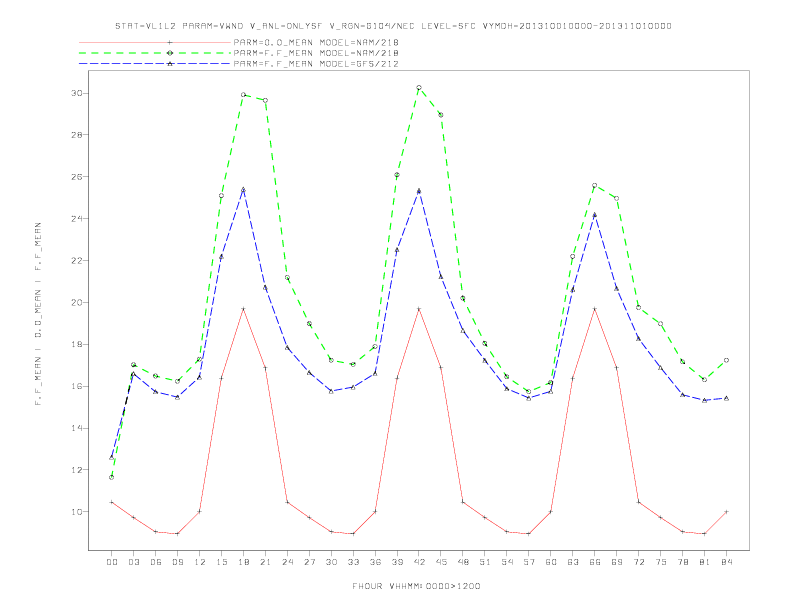Click y-axis tick value 10
Viewport: 792px width, 612px height.
[x=76, y=512]
